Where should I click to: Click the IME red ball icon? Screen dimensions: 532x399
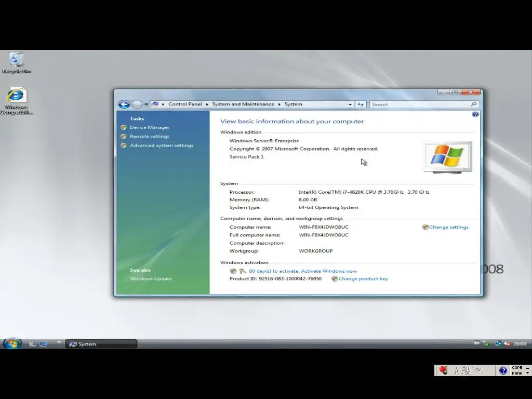(x=443, y=370)
